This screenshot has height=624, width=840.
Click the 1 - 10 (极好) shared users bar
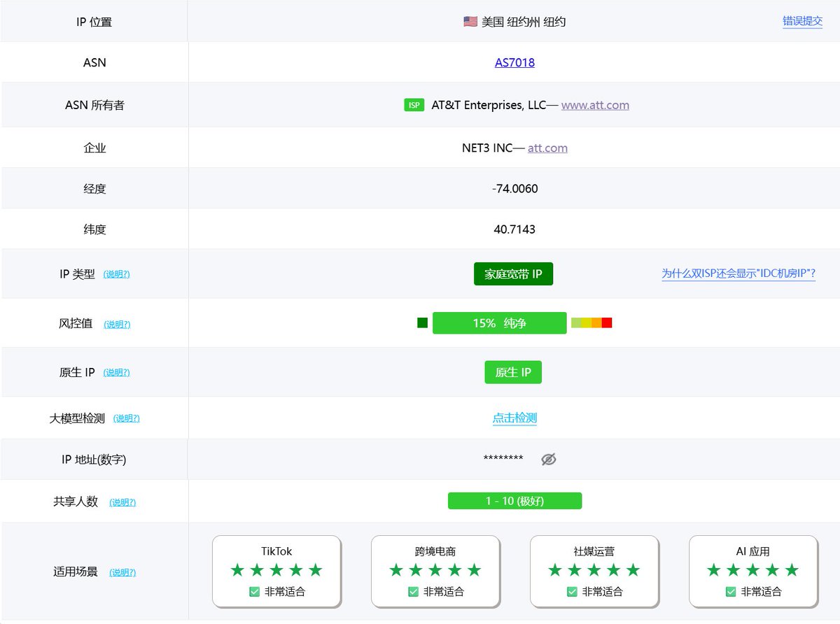pos(514,501)
